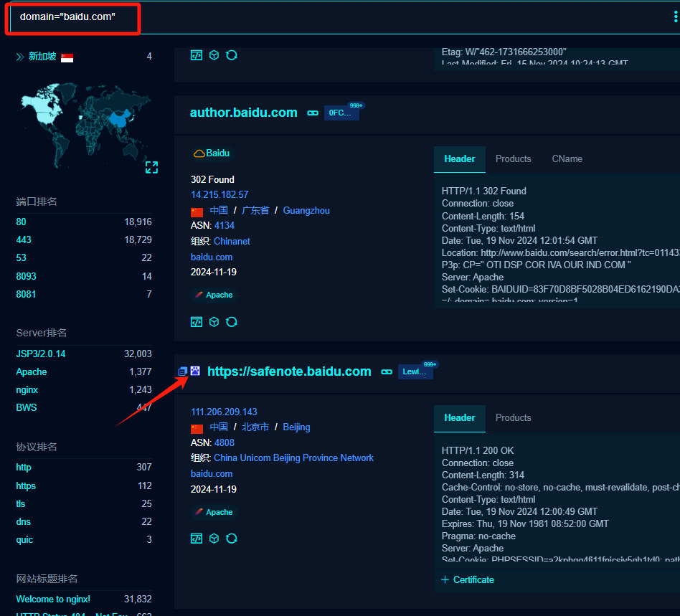Click the chain link icon beside safenote.baidu.com
This screenshot has height=616, width=680.
tap(387, 372)
